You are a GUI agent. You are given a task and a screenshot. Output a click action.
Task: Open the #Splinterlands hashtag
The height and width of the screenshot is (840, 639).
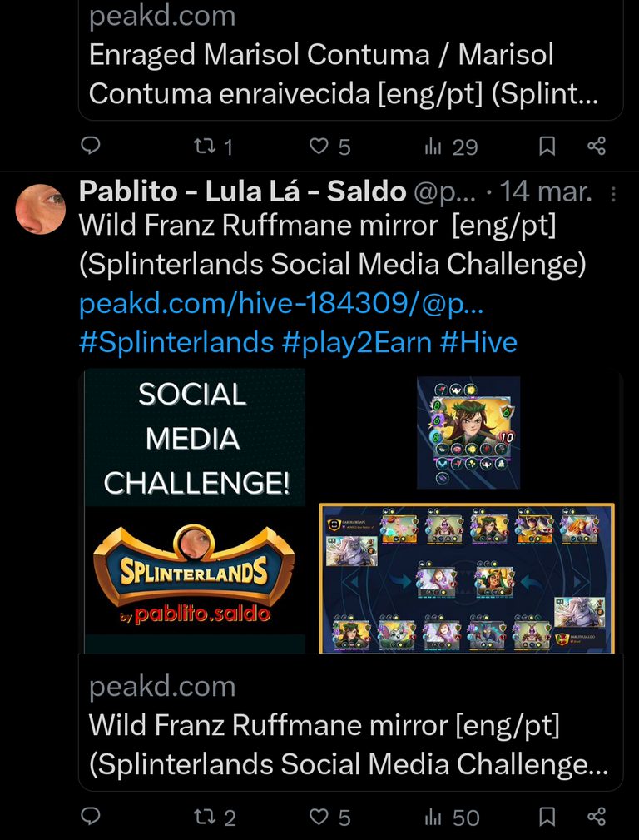coord(176,342)
